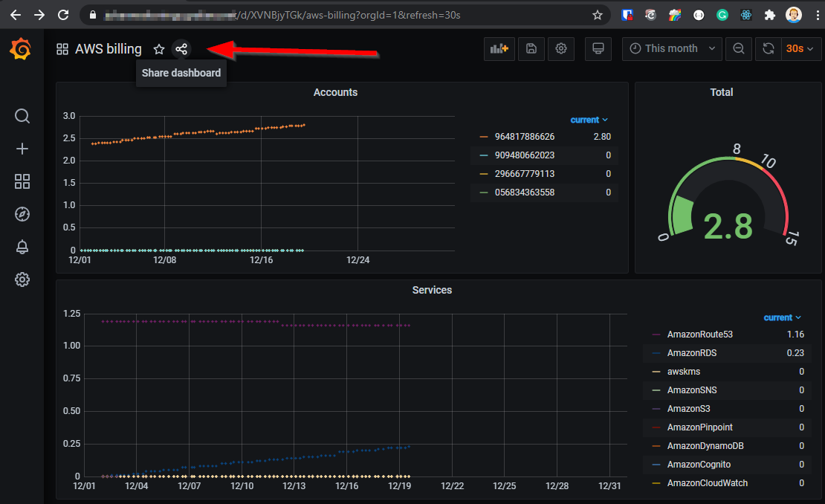Open the current sort dropdown in Services legend

(782, 317)
